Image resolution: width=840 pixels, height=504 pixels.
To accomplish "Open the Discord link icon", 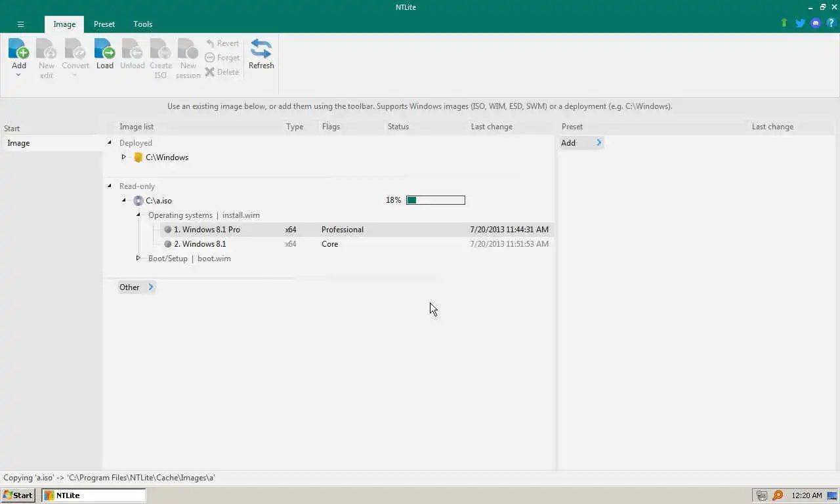I will pyautogui.click(x=816, y=23).
